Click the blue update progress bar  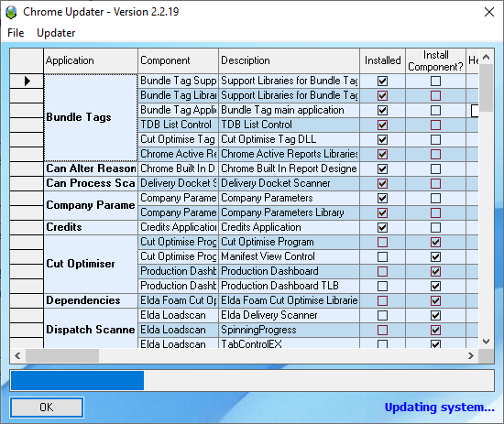[x=77, y=381]
